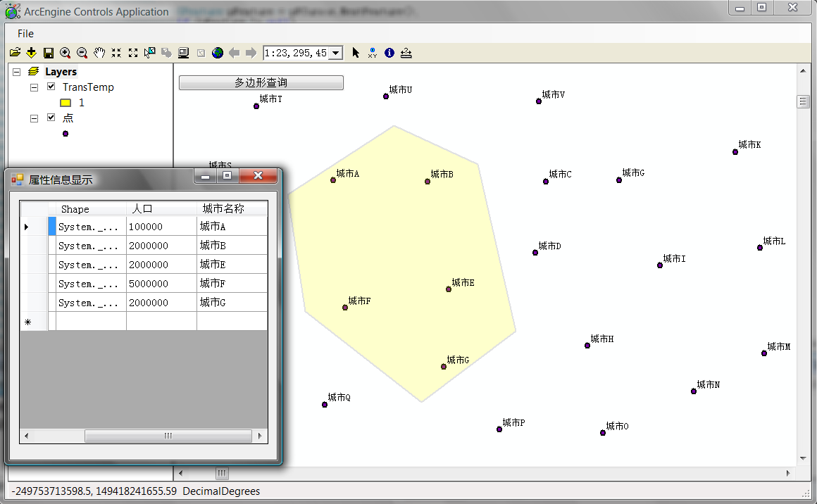Collapse the TransTemp layer node
The width and height of the screenshot is (817, 504).
tap(34, 87)
